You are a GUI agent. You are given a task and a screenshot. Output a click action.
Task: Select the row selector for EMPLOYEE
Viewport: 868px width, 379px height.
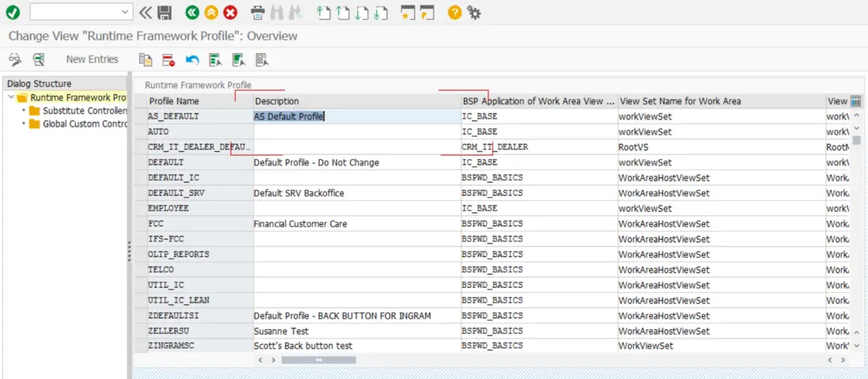pyautogui.click(x=139, y=208)
